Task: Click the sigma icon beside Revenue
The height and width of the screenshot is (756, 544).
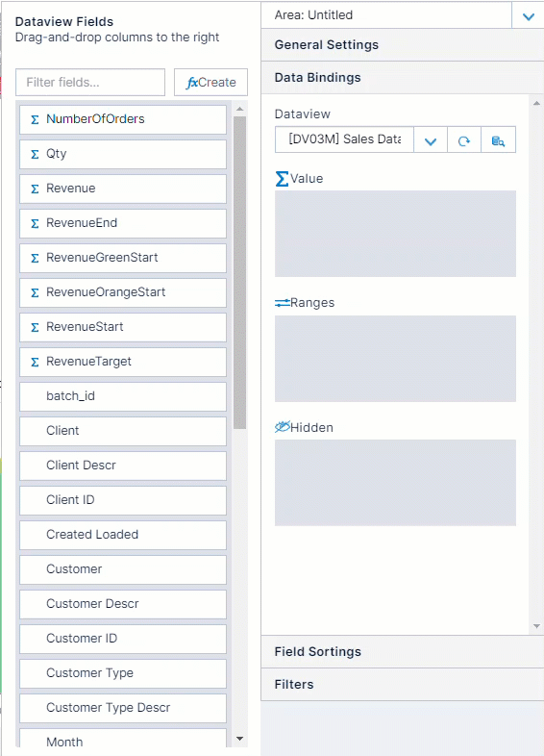Action: pos(35,189)
